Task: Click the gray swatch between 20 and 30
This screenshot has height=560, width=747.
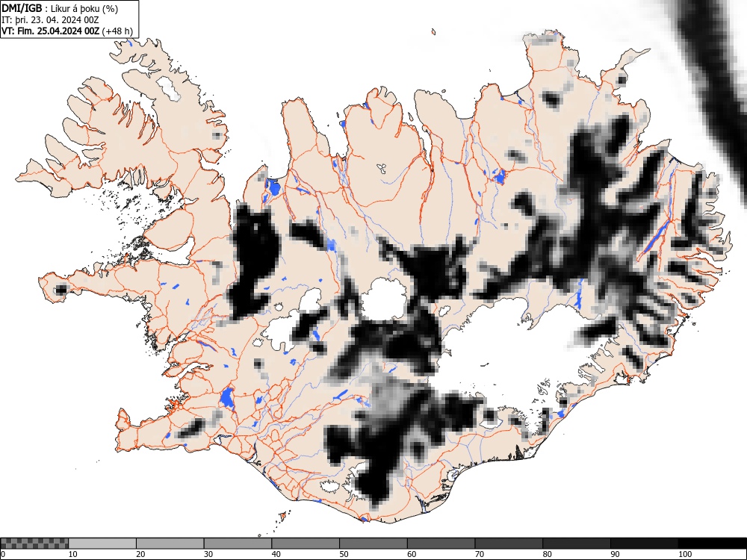Action: pos(170,544)
